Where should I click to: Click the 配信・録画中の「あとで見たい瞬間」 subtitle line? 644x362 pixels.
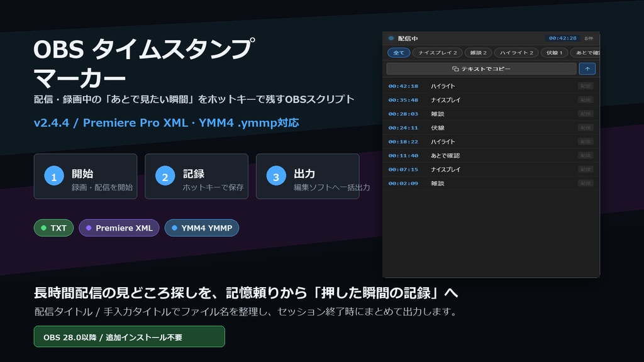coord(194,99)
